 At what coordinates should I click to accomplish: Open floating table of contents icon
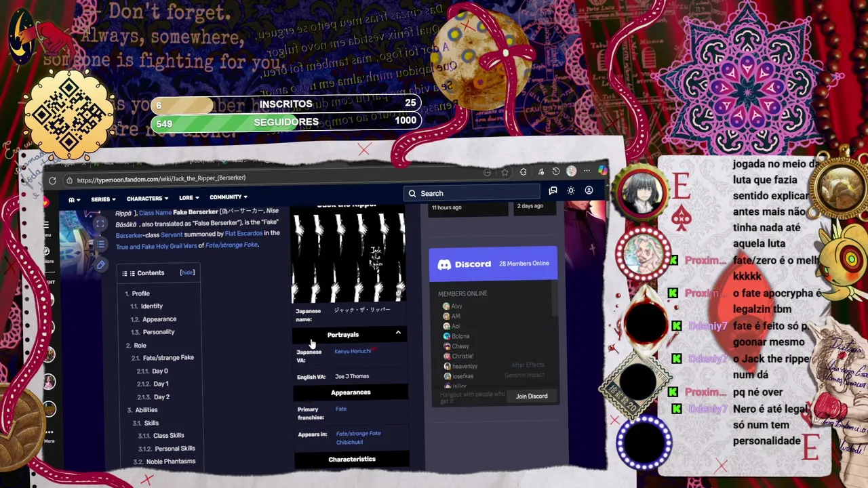[100, 244]
